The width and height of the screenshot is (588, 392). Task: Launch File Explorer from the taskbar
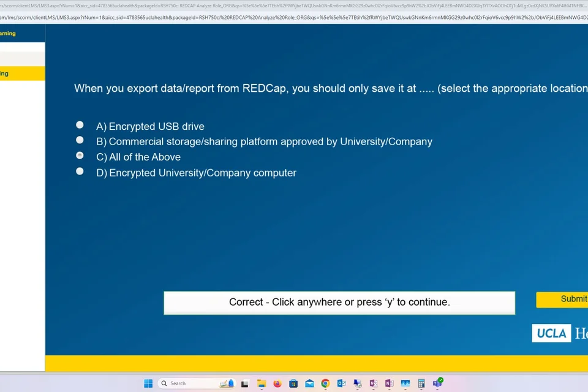(262, 383)
